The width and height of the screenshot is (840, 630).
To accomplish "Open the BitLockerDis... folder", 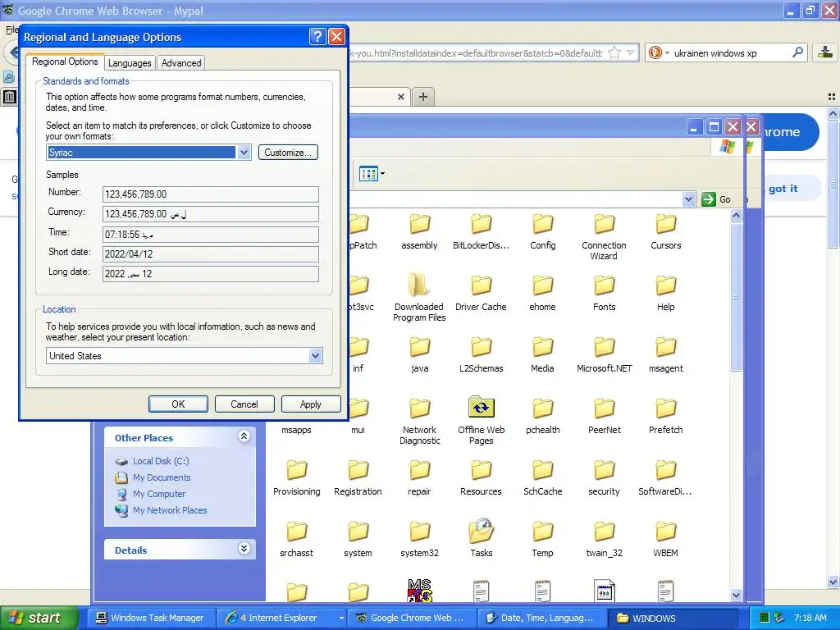I will coord(481,232).
